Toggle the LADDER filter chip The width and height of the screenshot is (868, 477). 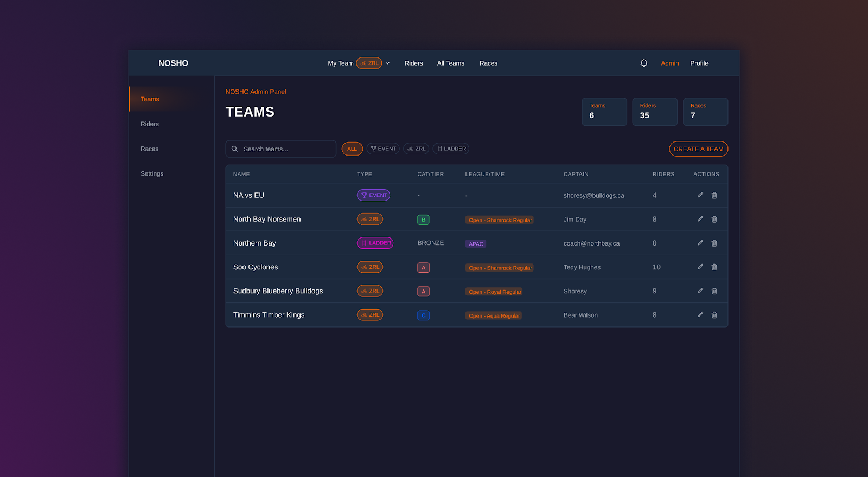451,149
